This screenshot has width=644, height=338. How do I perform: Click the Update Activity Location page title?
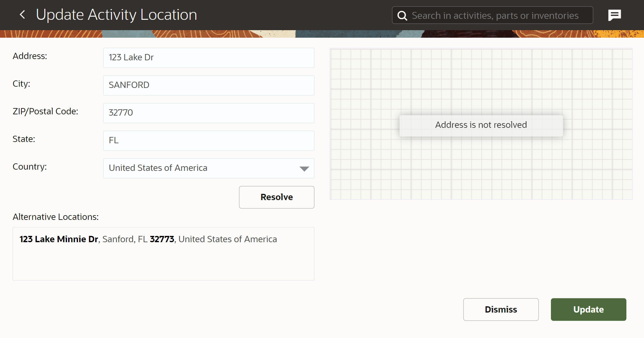tap(116, 15)
